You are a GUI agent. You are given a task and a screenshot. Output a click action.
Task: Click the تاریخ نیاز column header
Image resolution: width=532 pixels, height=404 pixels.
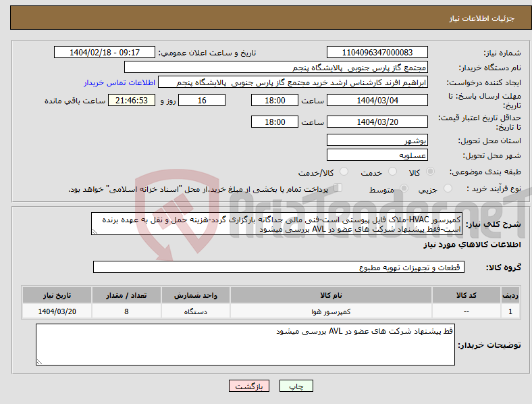pos(57,295)
